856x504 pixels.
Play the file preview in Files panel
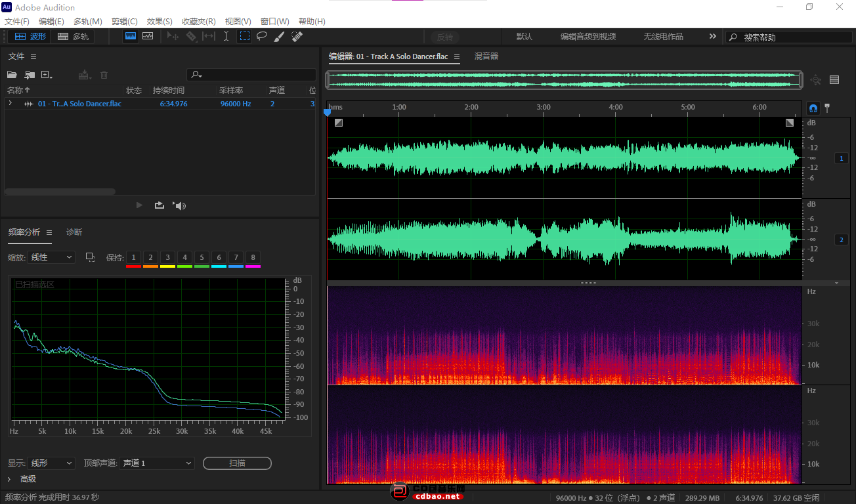point(139,205)
